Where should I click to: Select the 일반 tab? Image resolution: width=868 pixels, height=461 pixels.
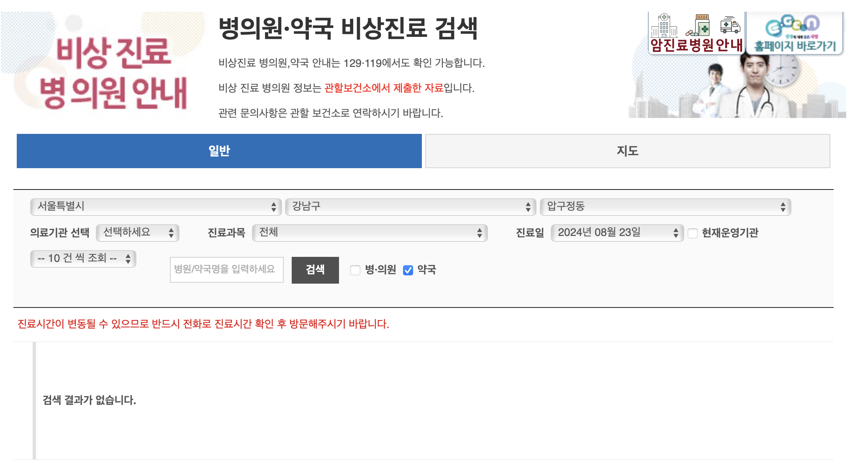click(x=219, y=151)
